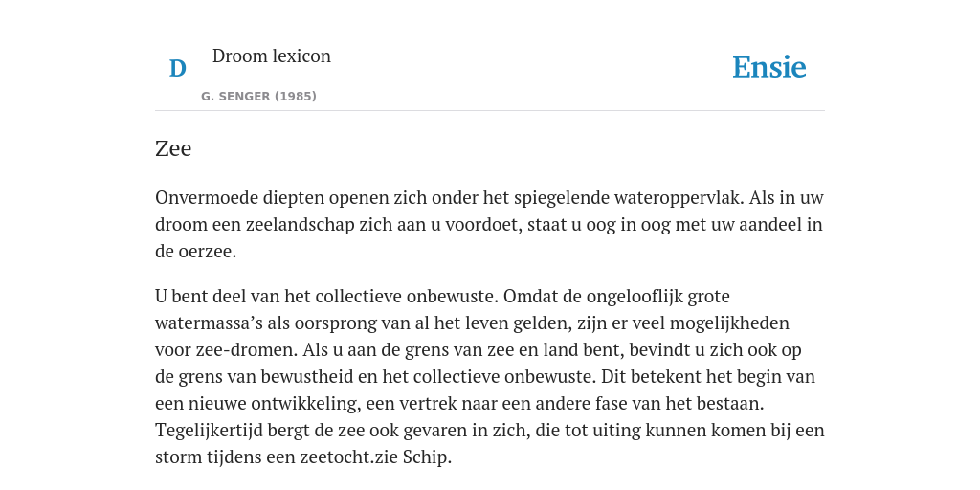Click the blue D lexicon icon
This screenshot has width=980, height=490.
[177, 69]
